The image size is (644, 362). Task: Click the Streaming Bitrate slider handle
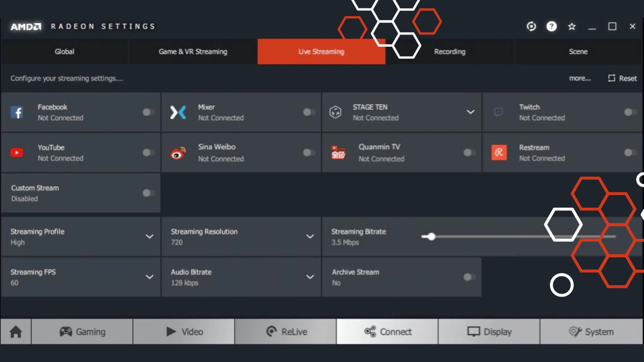tap(431, 237)
